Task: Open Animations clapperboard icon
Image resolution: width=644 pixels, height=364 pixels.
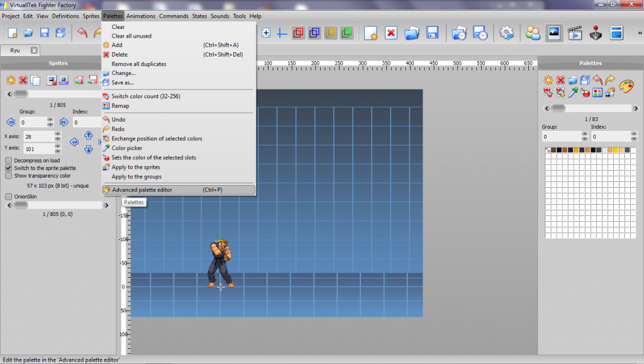Action: coord(575,33)
